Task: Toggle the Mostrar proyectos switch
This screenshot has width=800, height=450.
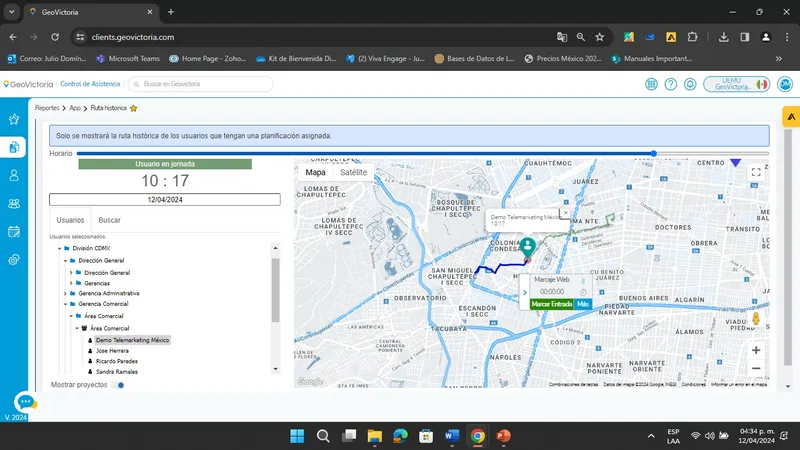Action: click(118, 385)
